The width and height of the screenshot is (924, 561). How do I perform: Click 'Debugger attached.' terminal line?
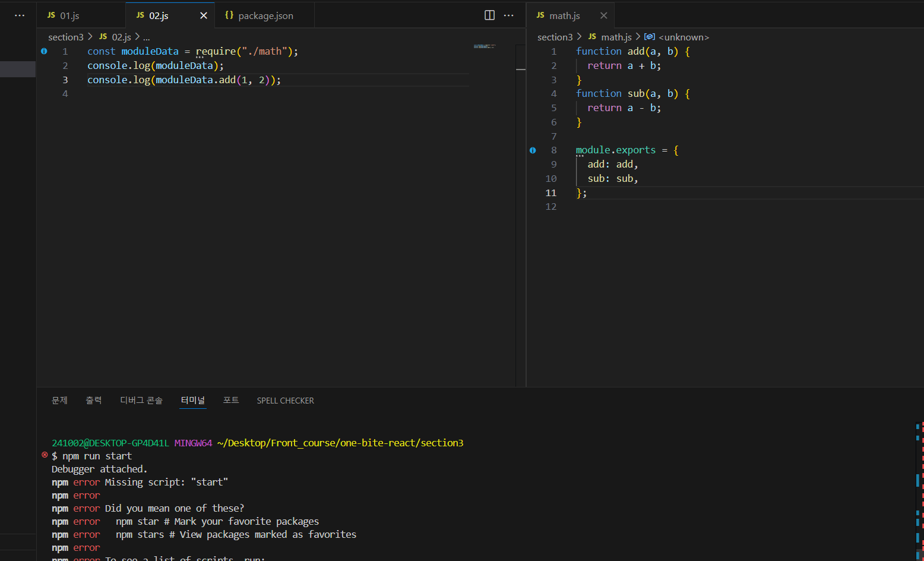point(99,469)
